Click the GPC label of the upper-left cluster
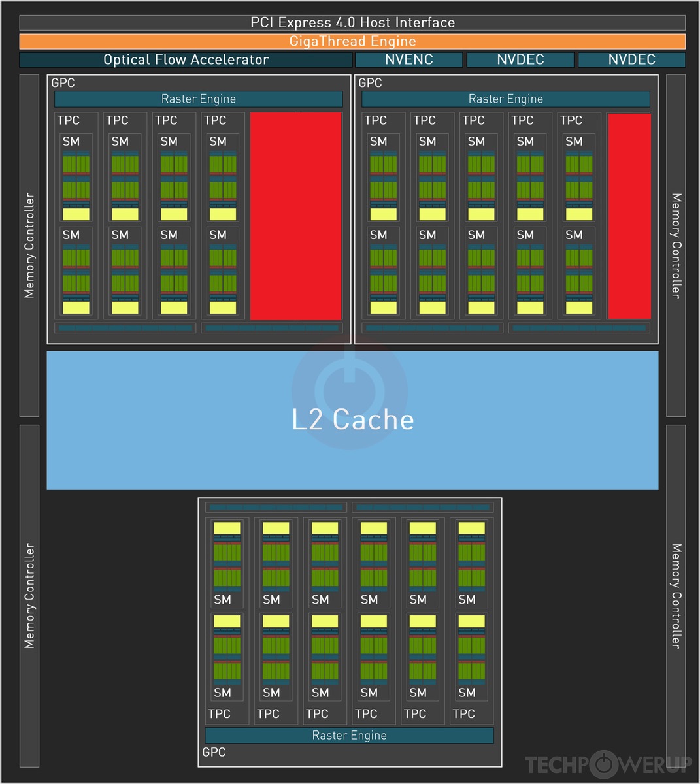The width and height of the screenshot is (700, 784). pos(63,83)
